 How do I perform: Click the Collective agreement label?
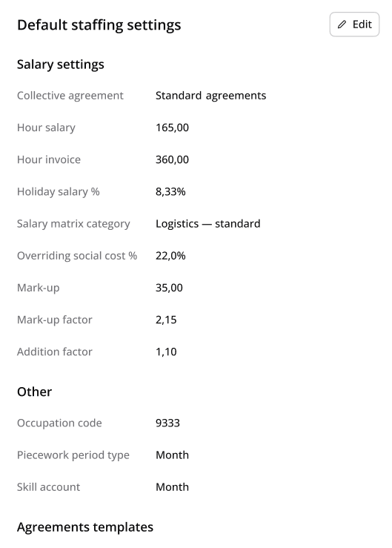coord(70,96)
